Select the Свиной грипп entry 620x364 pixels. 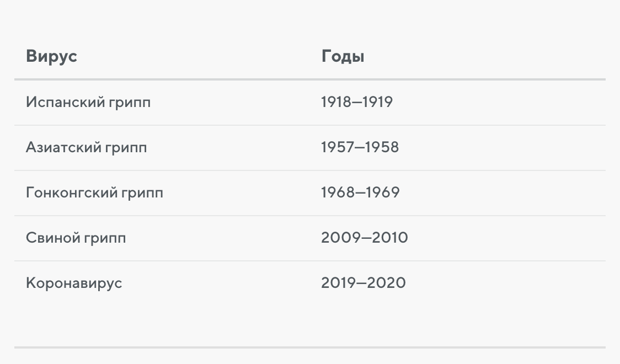(x=76, y=238)
